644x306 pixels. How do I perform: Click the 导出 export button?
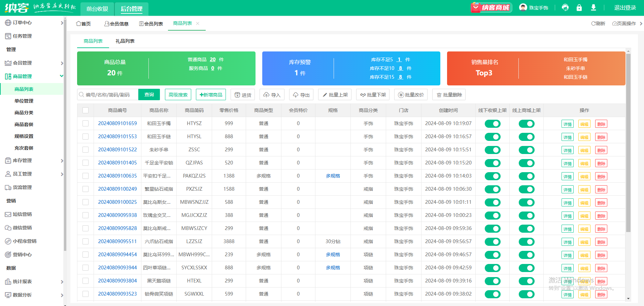click(x=301, y=95)
